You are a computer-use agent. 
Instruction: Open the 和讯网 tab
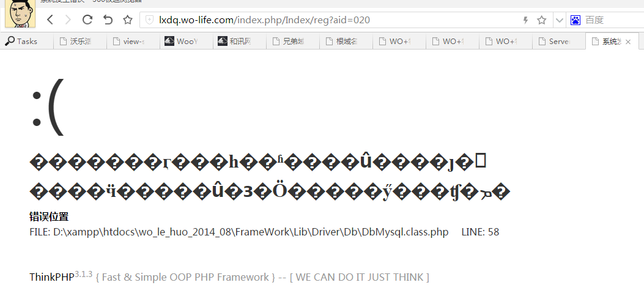(x=240, y=41)
